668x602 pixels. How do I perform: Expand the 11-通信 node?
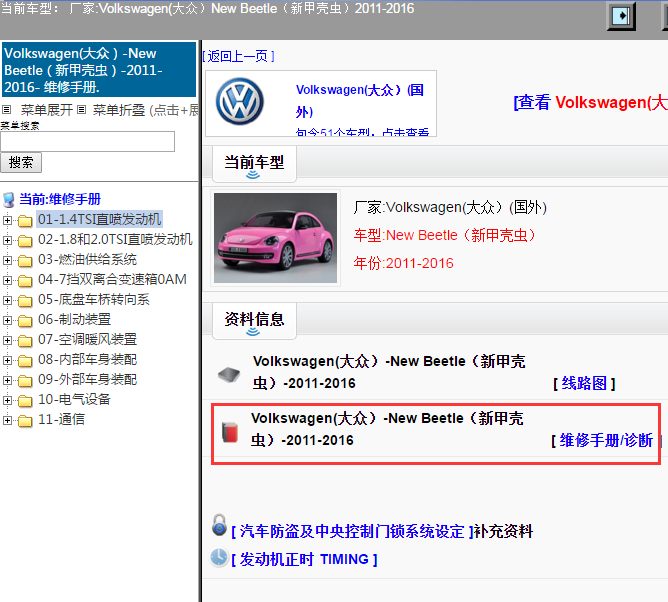(7, 421)
